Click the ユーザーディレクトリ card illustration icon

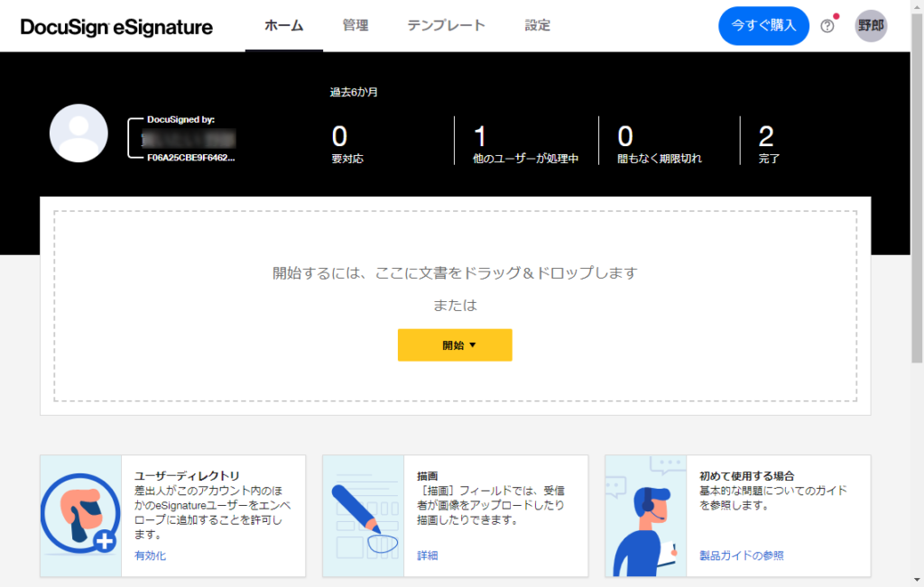point(80,516)
